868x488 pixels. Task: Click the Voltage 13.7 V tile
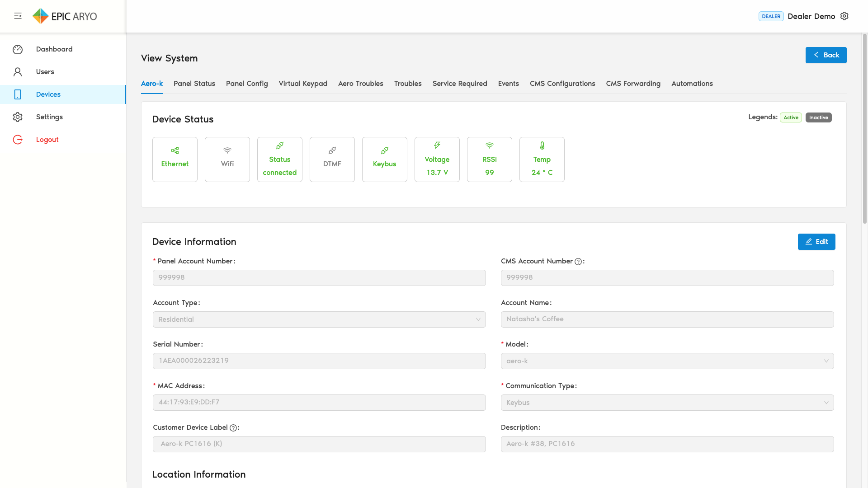coord(437,160)
